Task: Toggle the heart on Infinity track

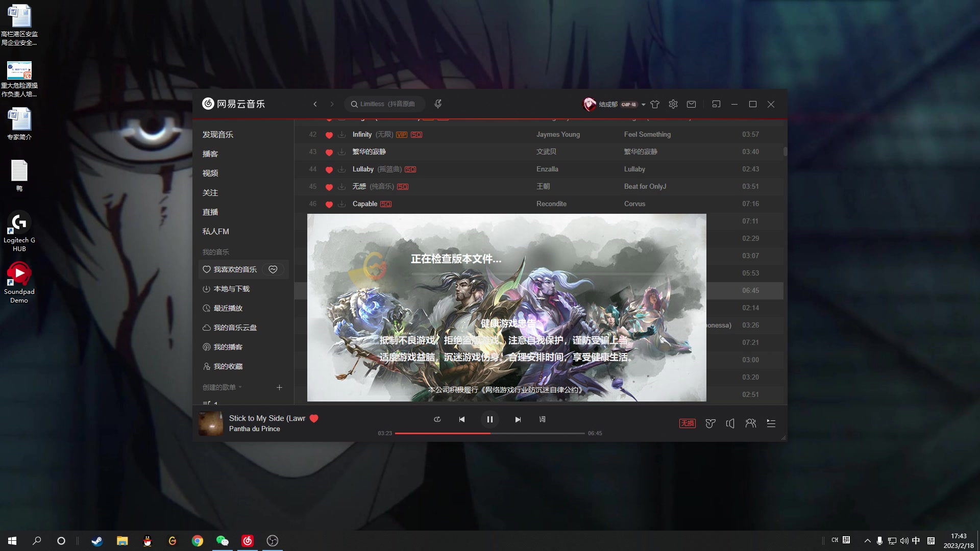Action: tap(329, 135)
